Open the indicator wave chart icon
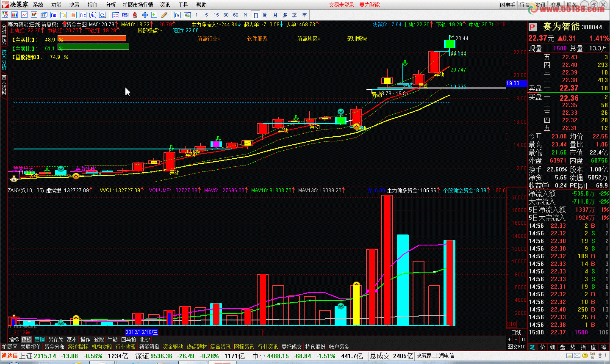Image resolution: width=610 pixels, height=364 pixels. pyautogui.click(x=116, y=15)
